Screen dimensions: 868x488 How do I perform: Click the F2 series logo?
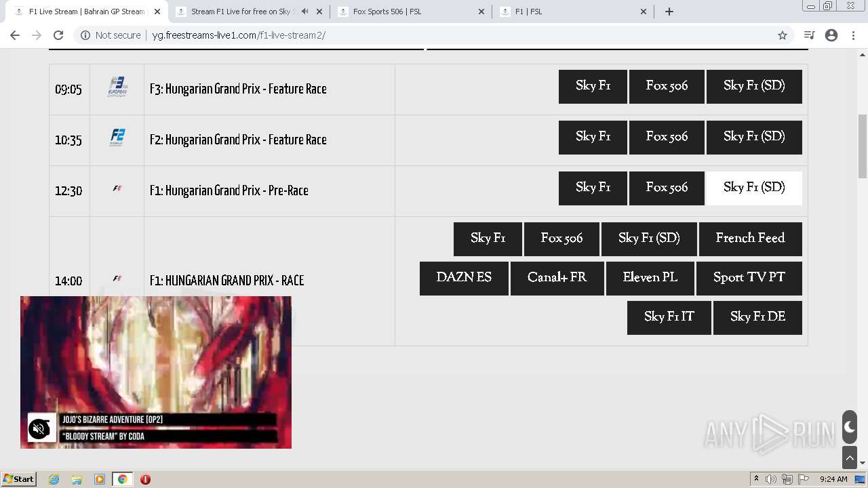(117, 138)
